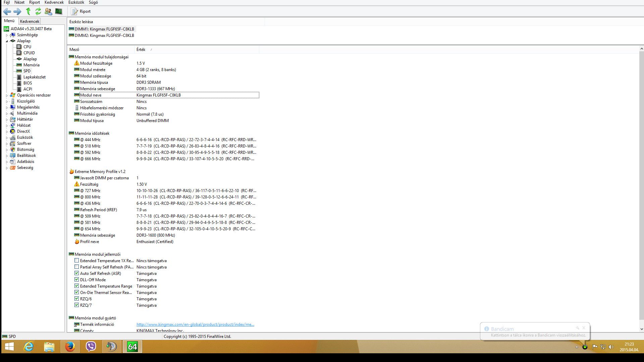Open ACPI item in the tree
The width and height of the screenshot is (644, 362).
point(28,89)
